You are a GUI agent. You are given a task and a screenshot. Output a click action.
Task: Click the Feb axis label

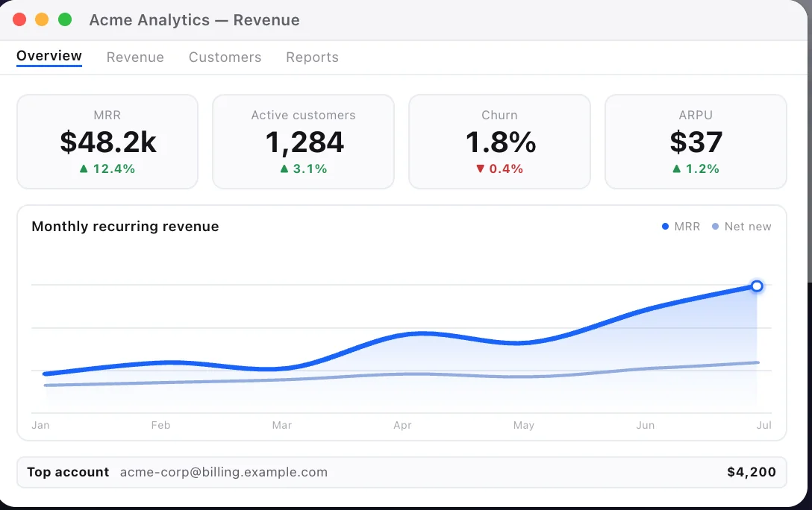click(x=160, y=425)
